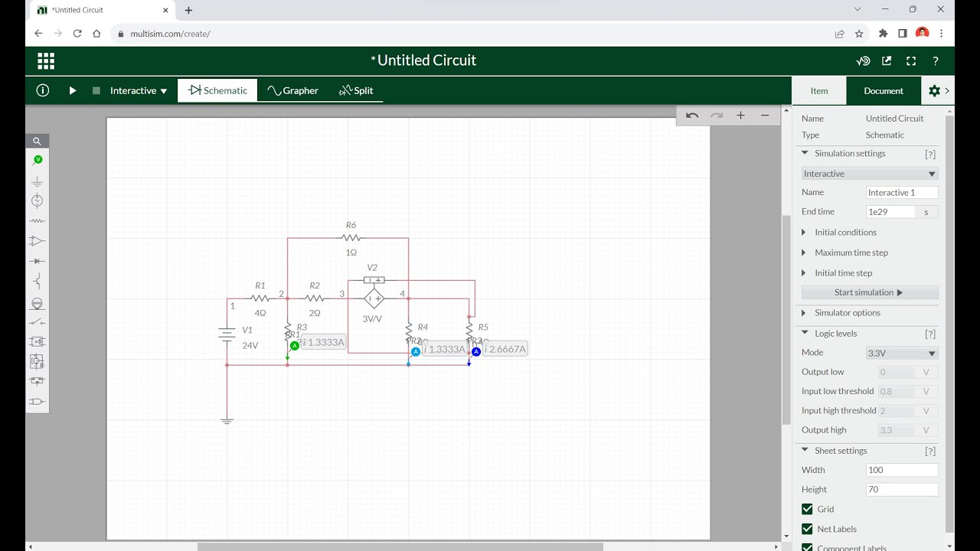Viewport: 980px width, 551px height.
Task: Edit the sheet Height field
Action: point(902,489)
